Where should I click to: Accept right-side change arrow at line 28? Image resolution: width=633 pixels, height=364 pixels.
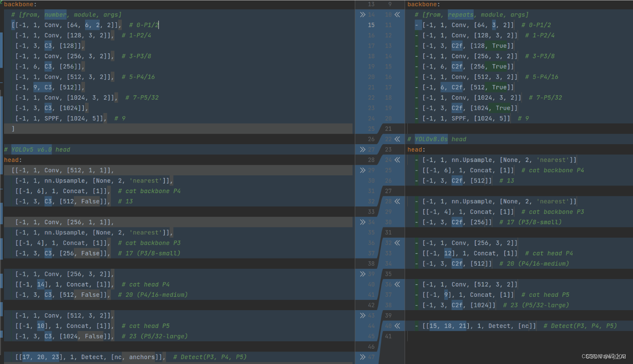click(x=397, y=202)
